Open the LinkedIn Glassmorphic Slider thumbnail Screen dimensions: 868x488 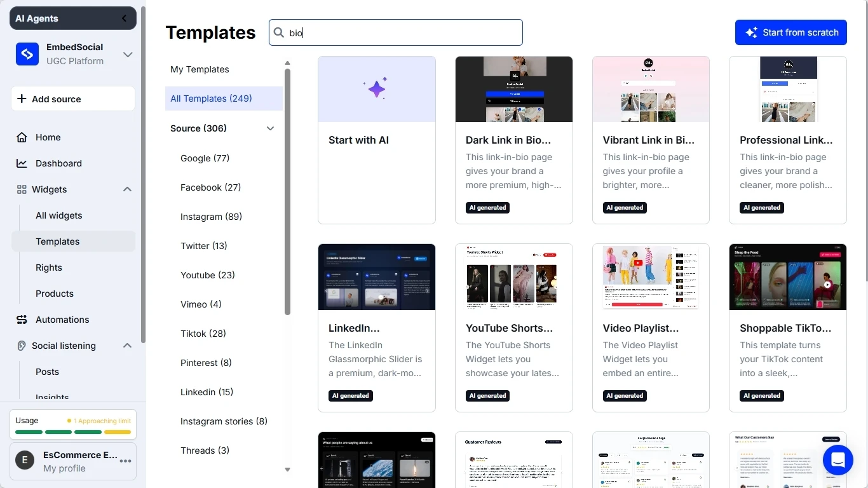pyautogui.click(x=377, y=277)
